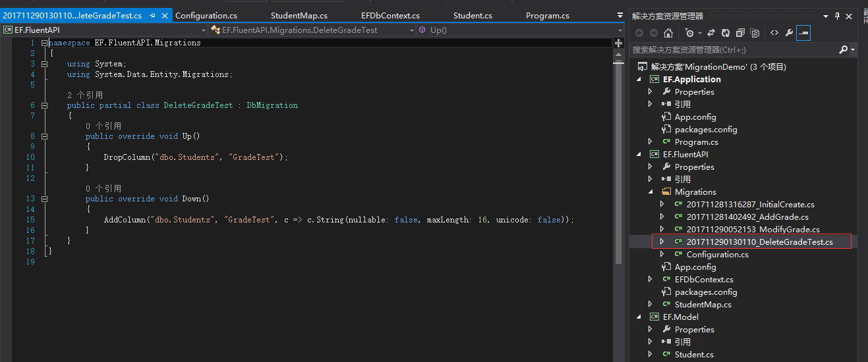This screenshot has height=362, width=868.
Task: Click Sync with Active Document arrows icon
Action: [x=711, y=33]
